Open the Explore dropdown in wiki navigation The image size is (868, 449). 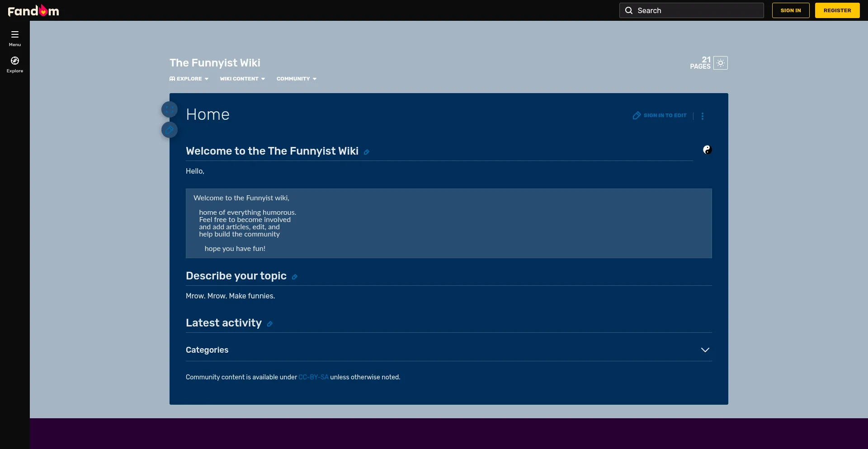(x=189, y=79)
